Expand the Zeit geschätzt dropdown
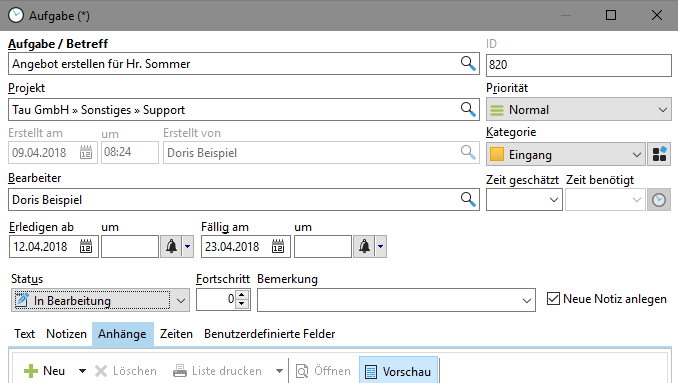This screenshot has width=678, height=383. click(524, 200)
